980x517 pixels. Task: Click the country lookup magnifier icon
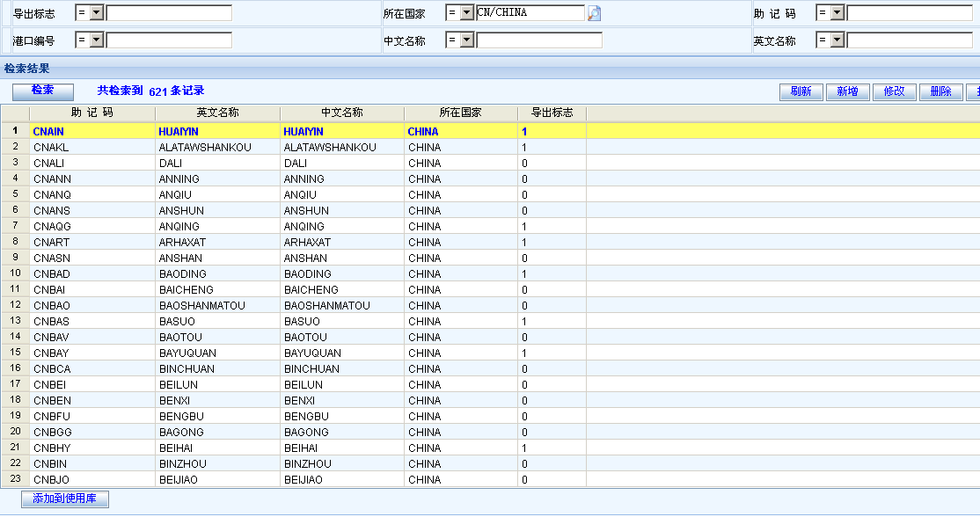tap(595, 13)
